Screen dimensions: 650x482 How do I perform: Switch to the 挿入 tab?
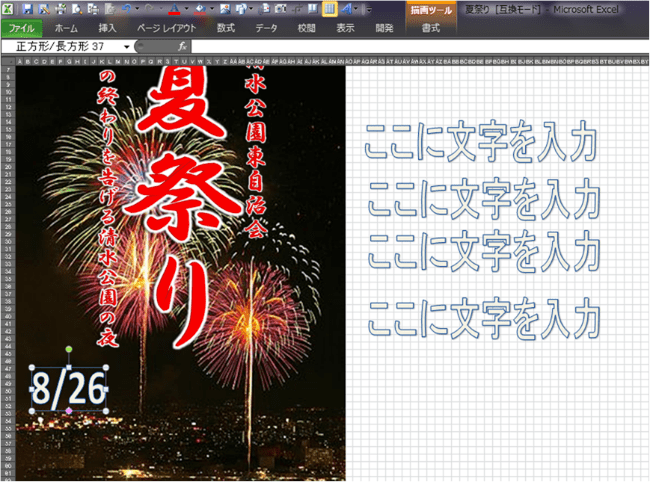click(x=107, y=28)
